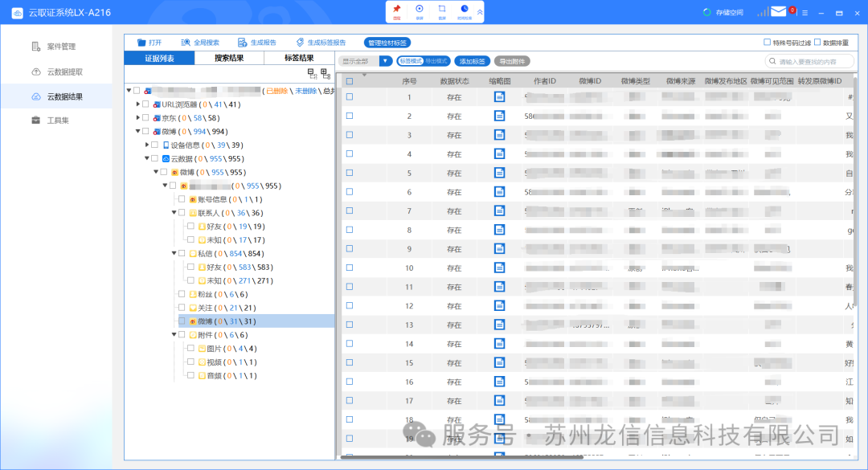Click the 添加标签 button

tap(473, 61)
